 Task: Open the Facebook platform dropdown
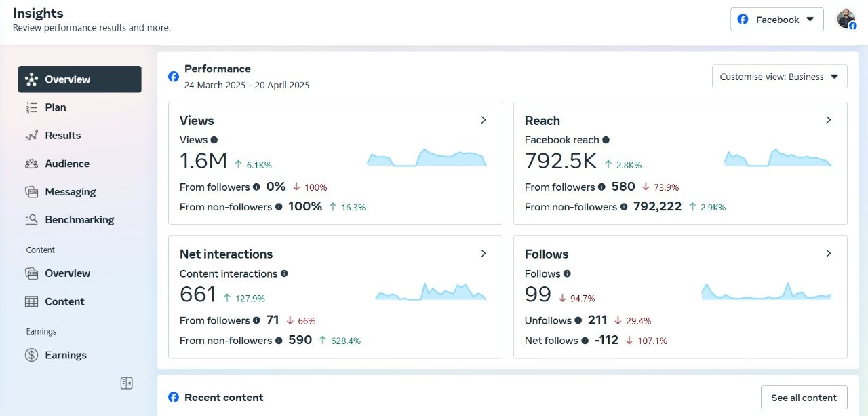[776, 20]
